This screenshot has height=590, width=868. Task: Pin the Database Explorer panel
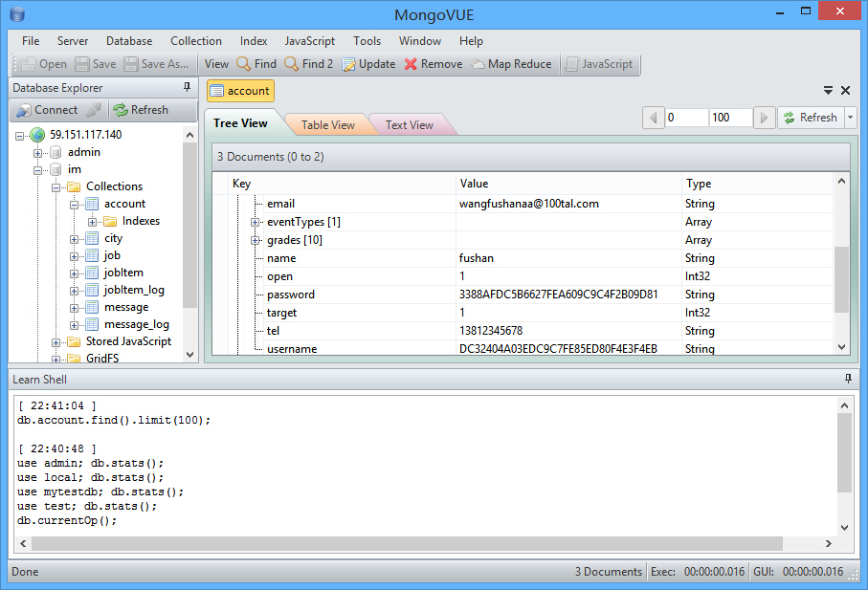[188, 87]
